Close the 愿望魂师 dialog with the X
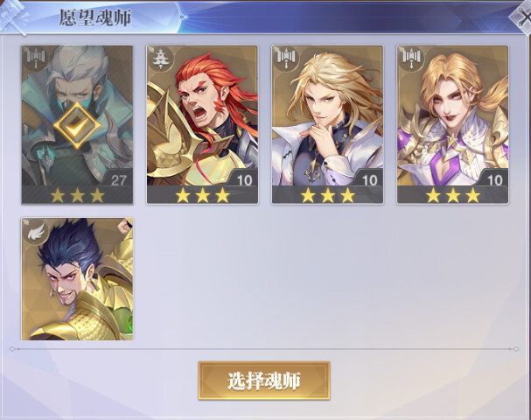Viewport: 531px width, 420px height. coord(522,18)
